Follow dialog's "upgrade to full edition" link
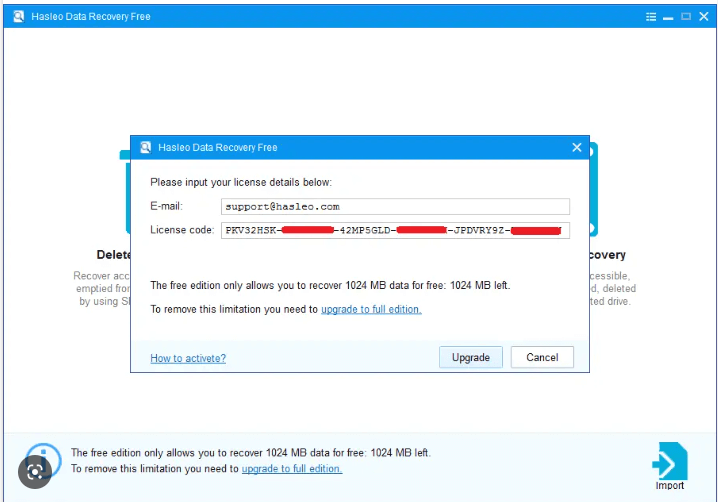 click(x=371, y=310)
